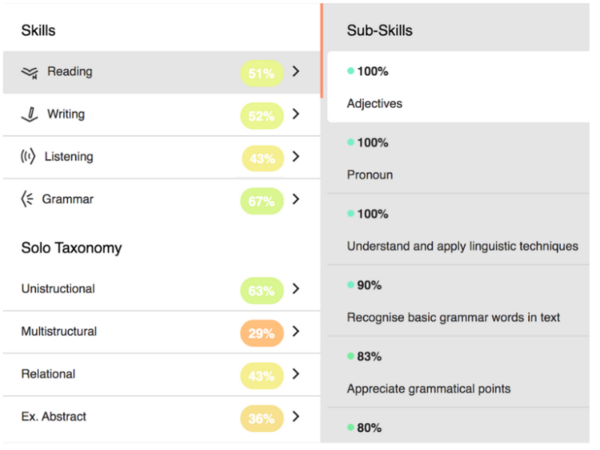Click the 51% Reading score badge
The image size is (600, 450).
click(x=261, y=72)
